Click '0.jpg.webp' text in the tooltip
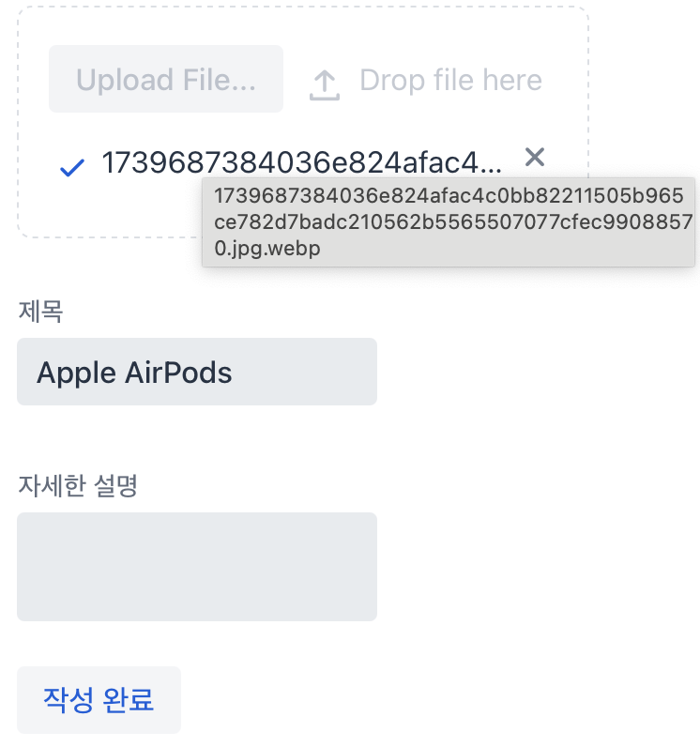700x747 pixels. pos(267,249)
